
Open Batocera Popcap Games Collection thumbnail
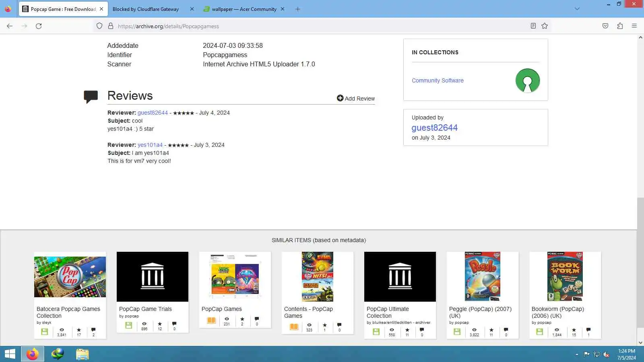[70, 277]
